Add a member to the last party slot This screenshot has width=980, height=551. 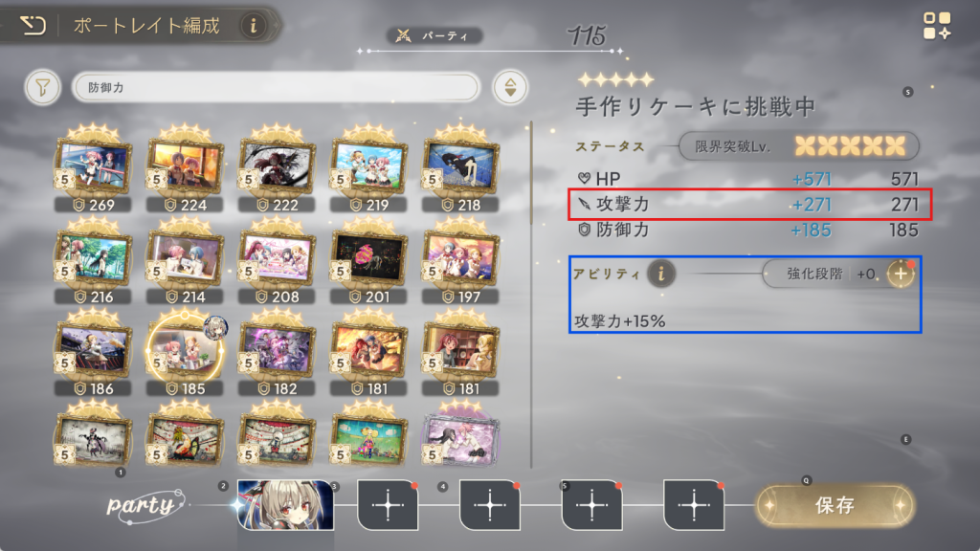694,505
